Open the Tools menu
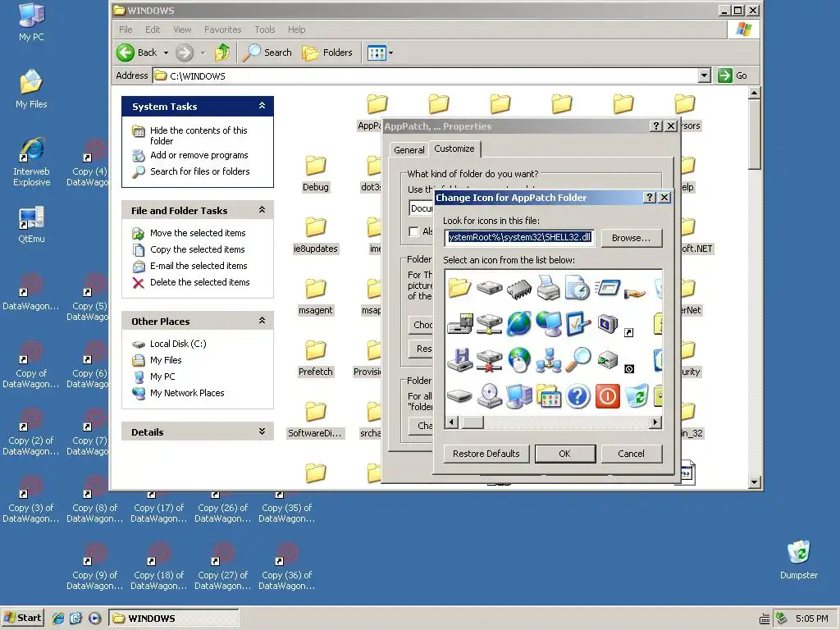Screen dimensions: 840x630 pos(265,30)
